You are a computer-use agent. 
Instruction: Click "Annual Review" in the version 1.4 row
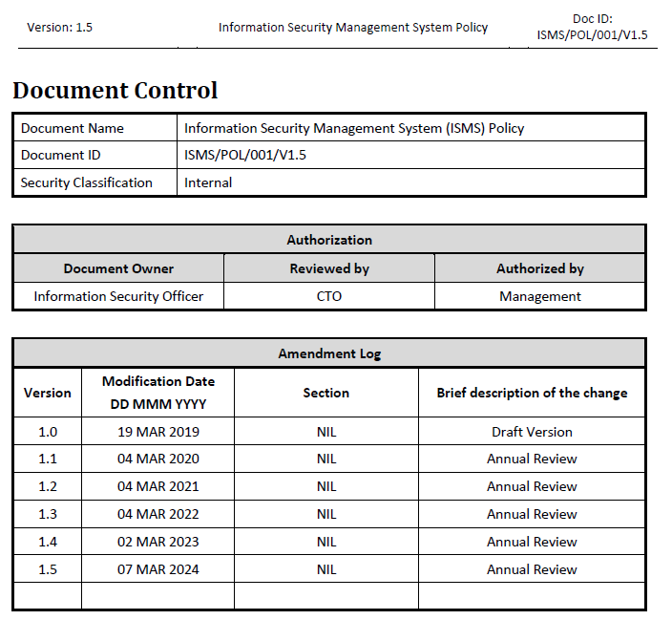532,542
